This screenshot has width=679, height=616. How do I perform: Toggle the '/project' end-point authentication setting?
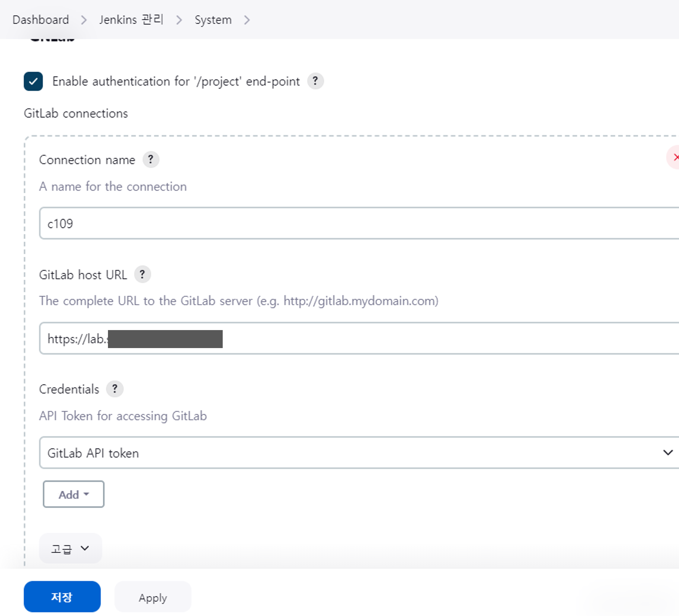(x=33, y=81)
